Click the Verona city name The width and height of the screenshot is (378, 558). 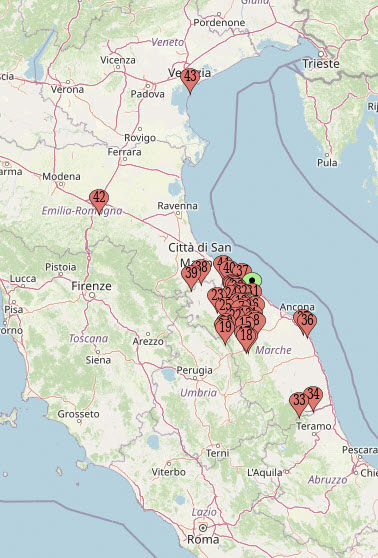tap(67, 89)
